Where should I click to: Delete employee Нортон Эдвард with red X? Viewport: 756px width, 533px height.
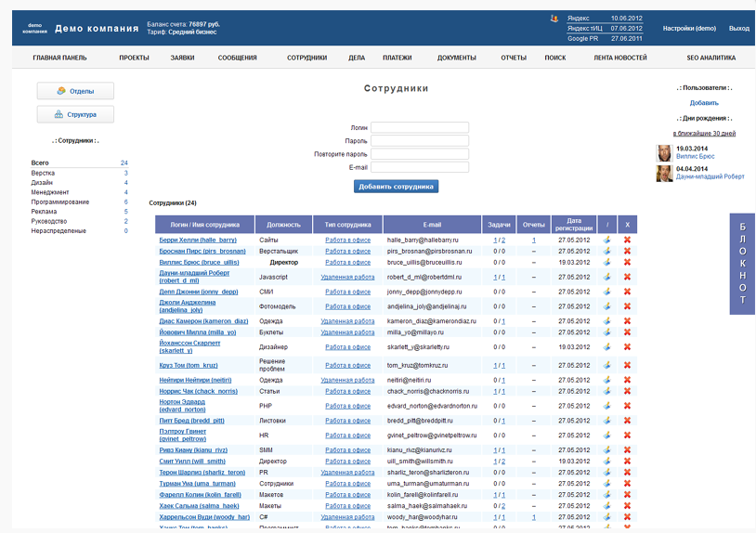point(627,406)
